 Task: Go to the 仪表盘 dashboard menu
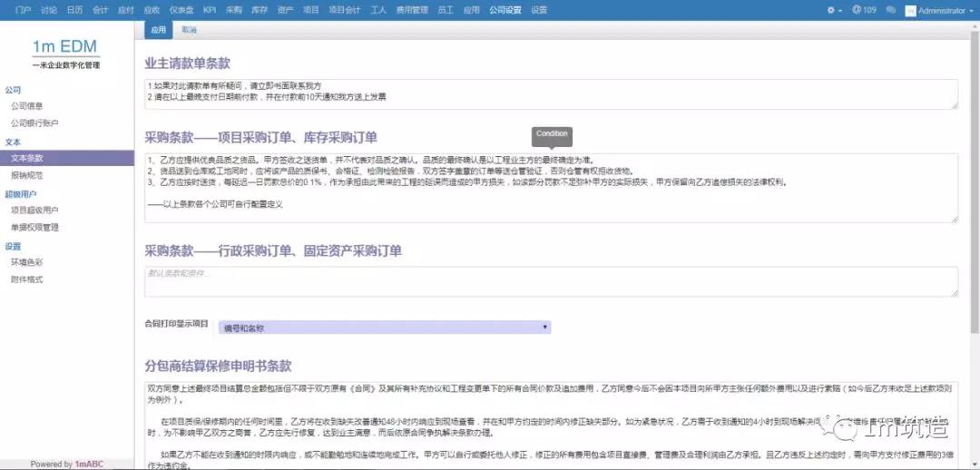point(181,10)
